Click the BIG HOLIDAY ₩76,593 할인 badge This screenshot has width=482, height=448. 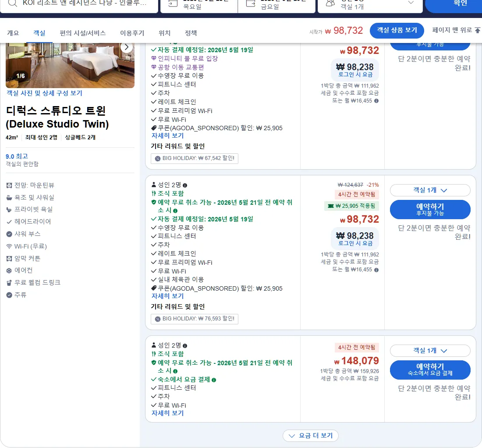[x=195, y=319]
